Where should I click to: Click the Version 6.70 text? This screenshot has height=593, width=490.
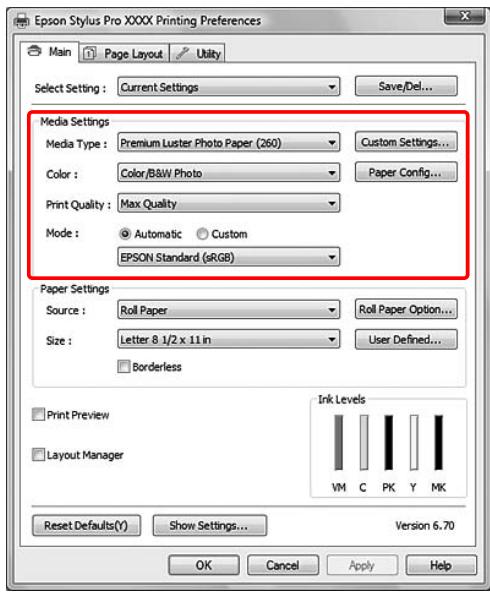click(425, 525)
